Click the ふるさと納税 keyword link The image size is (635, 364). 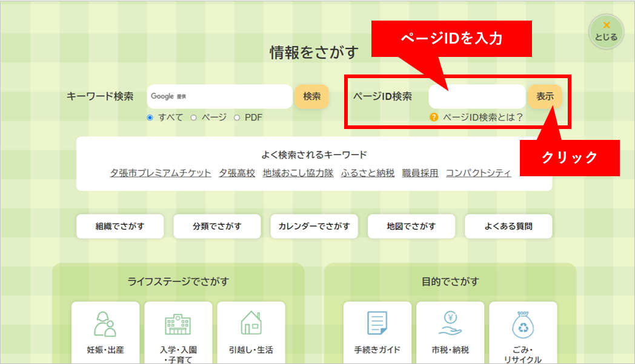(368, 173)
